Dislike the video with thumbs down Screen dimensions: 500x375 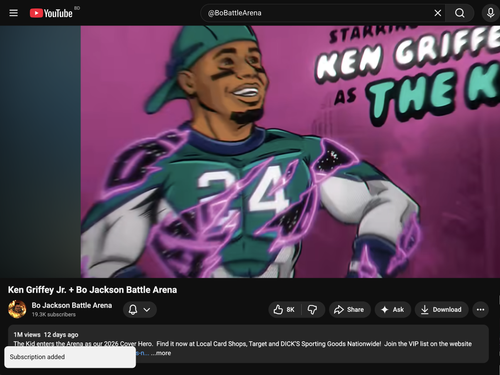[312, 310]
